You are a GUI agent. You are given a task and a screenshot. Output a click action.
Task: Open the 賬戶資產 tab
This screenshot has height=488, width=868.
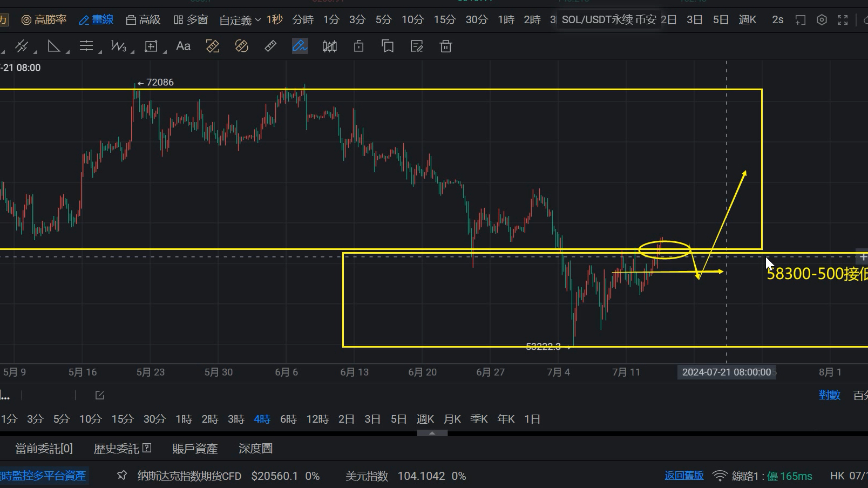(195, 449)
